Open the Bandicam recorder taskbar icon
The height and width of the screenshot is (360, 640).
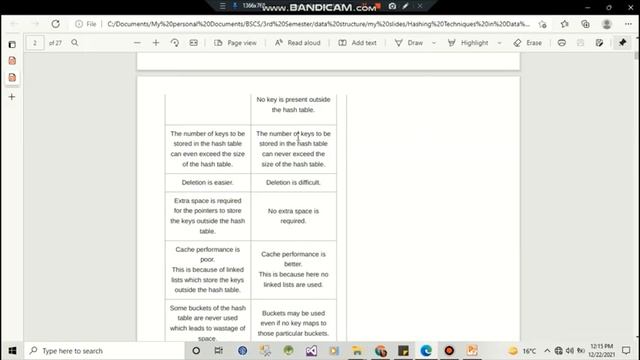[449, 351]
